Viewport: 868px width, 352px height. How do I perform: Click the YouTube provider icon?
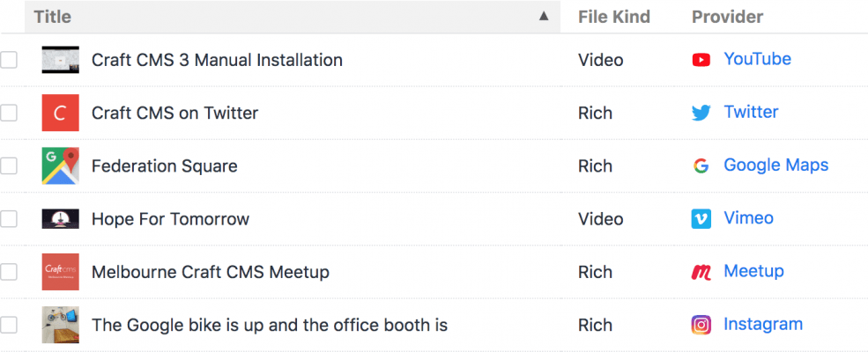pyautogui.click(x=701, y=60)
